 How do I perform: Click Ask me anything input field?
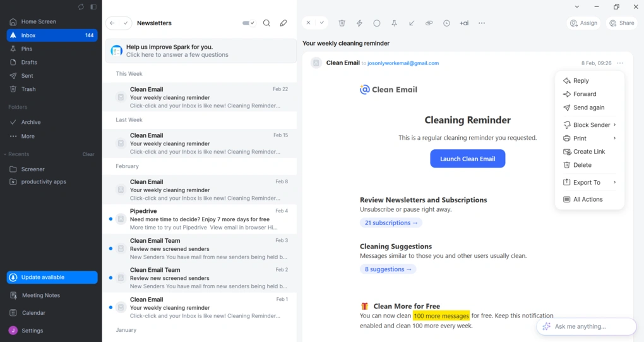coord(587,326)
